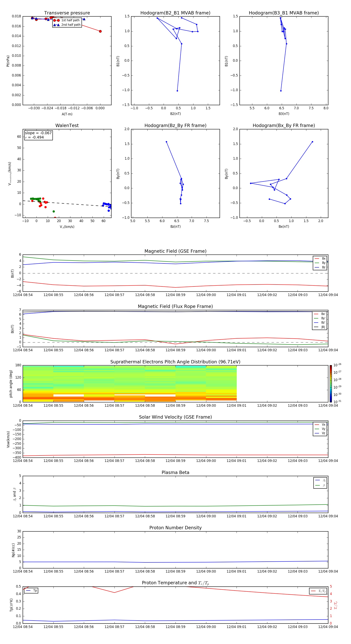Select the "slope = -0.067" annotation
This screenshot has width=351, height=644.
38,133
